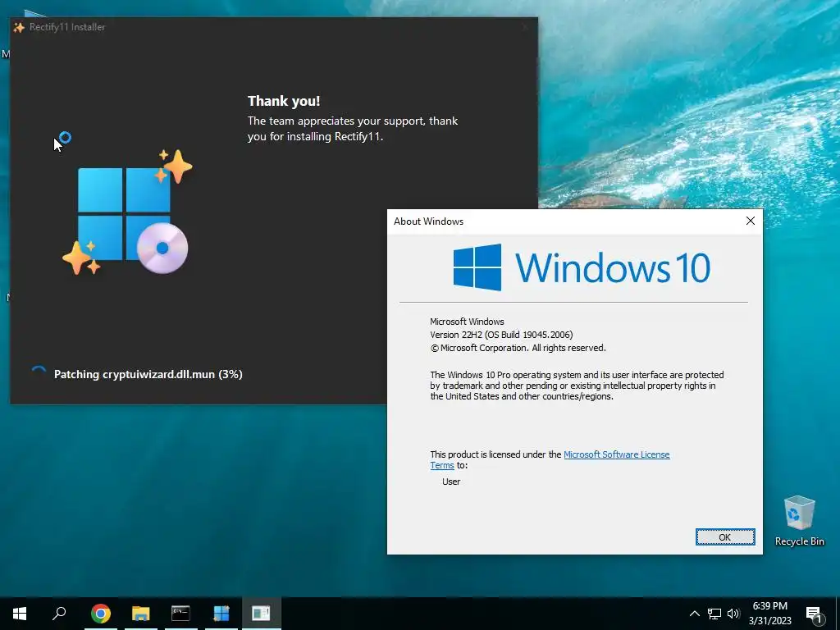Image resolution: width=840 pixels, height=630 pixels.
Task: Select the Recycle Bin desktop icon
Action: tap(799, 520)
